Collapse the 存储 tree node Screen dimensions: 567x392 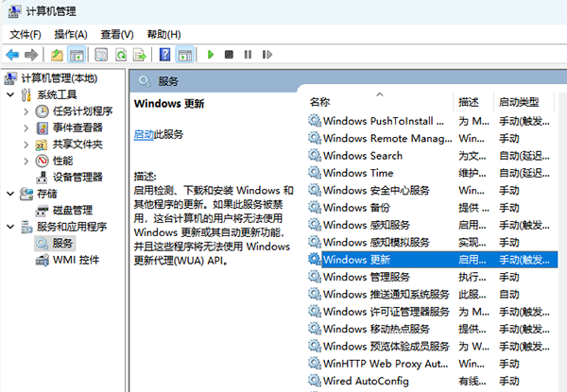click(x=10, y=194)
